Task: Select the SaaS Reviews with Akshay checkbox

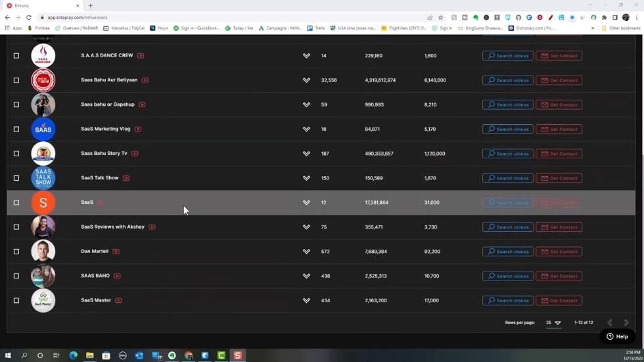Action: pyautogui.click(x=16, y=227)
